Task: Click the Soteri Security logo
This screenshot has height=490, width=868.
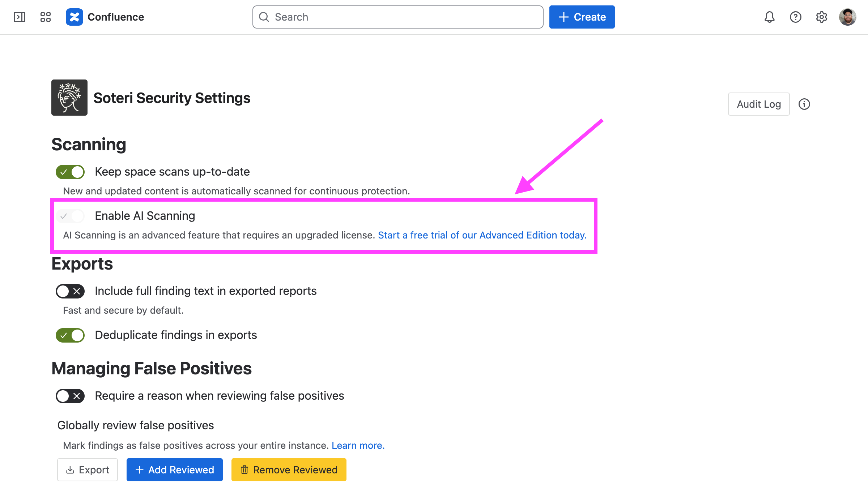Action: [69, 98]
